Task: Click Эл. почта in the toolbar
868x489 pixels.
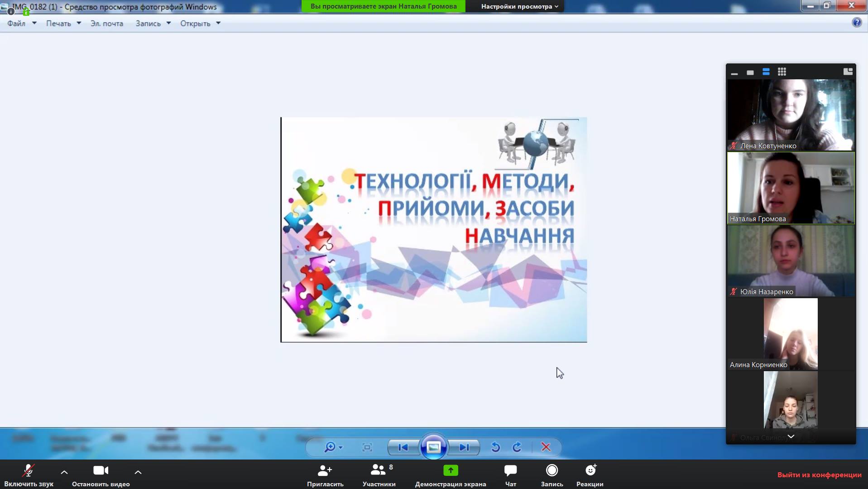Action: pos(106,24)
